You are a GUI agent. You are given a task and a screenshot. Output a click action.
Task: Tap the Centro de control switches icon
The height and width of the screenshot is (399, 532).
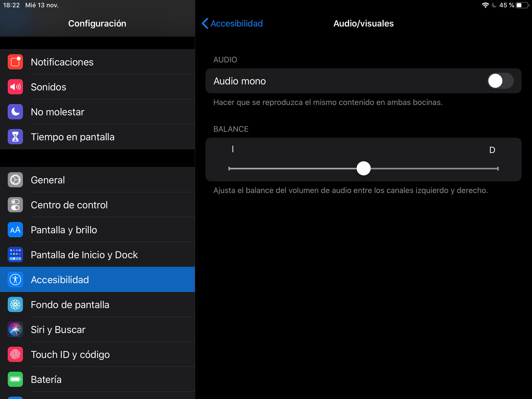click(x=15, y=205)
